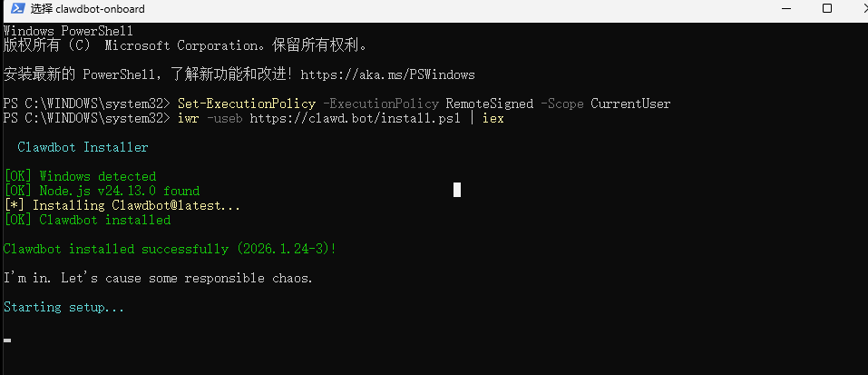Click the Clawdbot Installer heading

click(x=83, y=147)
